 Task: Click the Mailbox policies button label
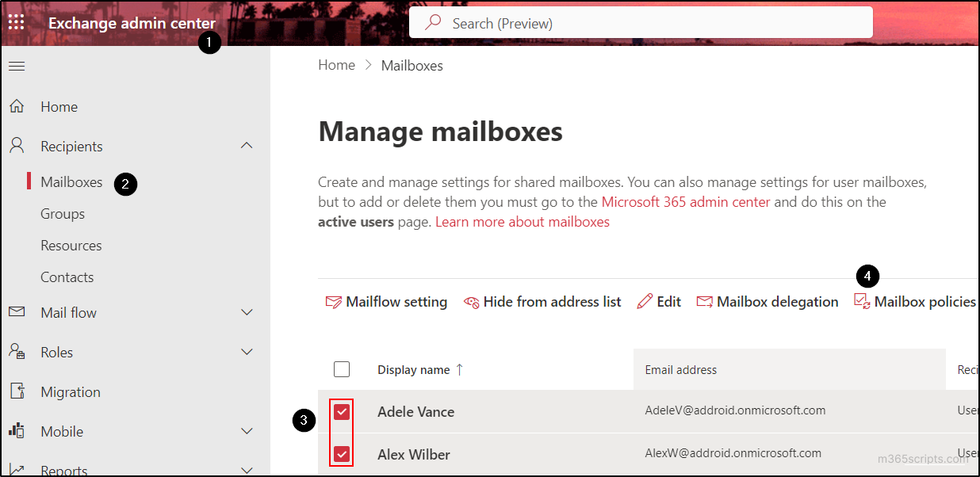pos(925,302)
